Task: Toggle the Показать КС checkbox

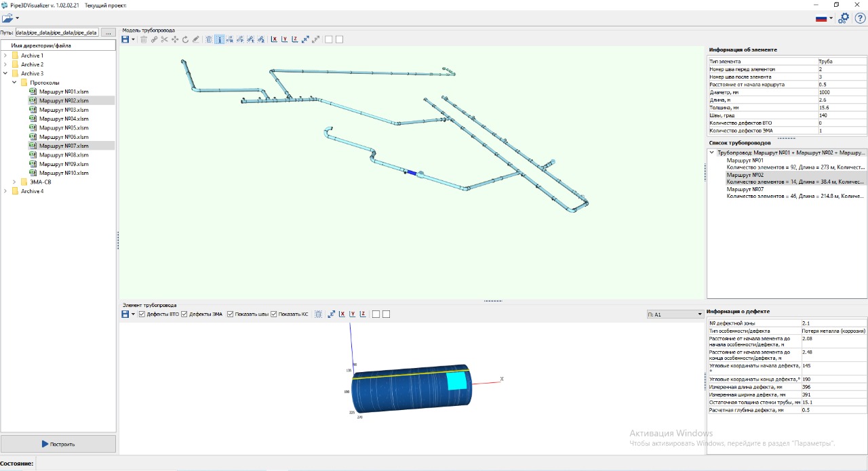Action: click(274, 314)
